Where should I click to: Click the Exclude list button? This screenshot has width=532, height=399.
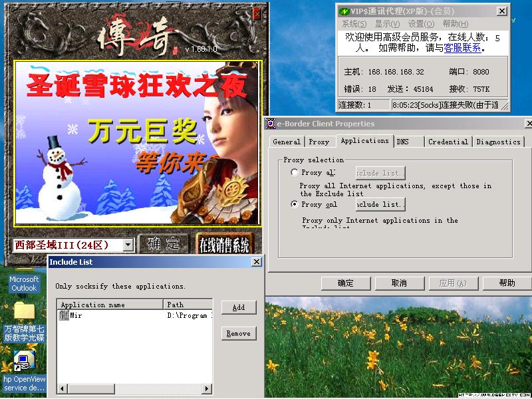[380, 173]
